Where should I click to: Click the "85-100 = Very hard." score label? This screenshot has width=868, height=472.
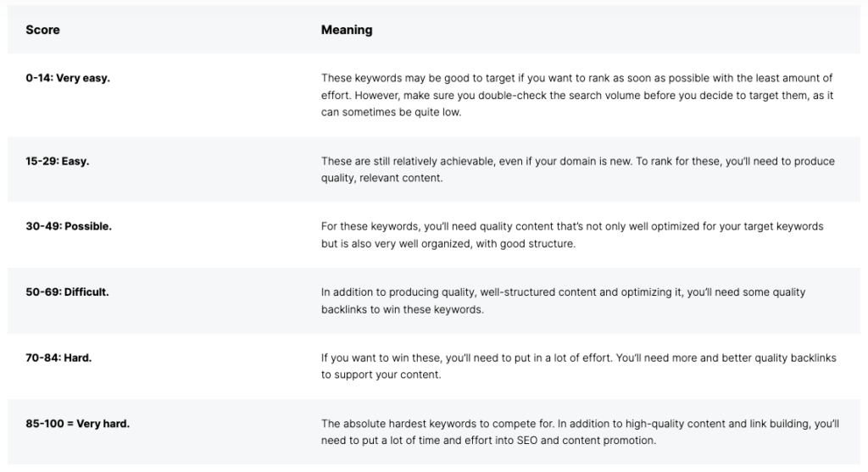[77, 424]
